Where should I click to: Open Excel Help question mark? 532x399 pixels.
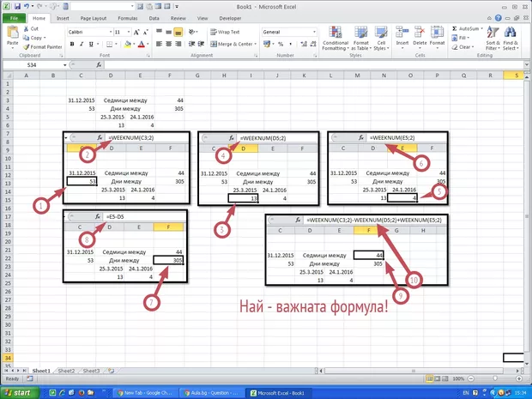click(498, 18)
